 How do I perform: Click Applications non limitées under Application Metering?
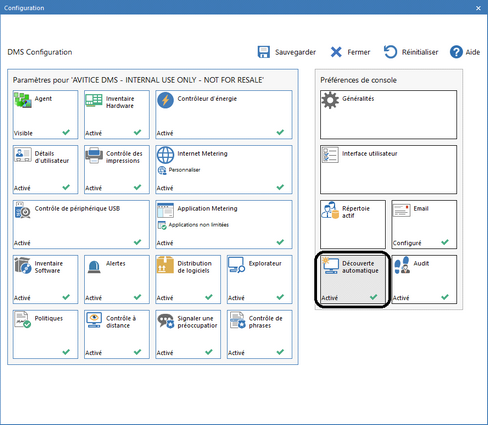[199, 225]
